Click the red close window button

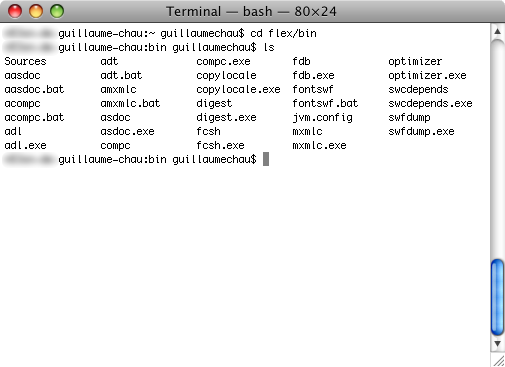pyautogui.click(x=15, y=11)
